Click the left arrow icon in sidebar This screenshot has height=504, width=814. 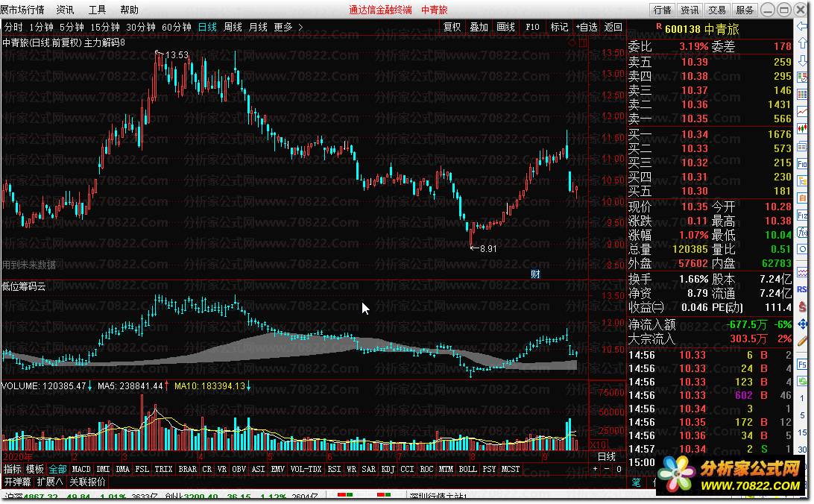(802, 27)
